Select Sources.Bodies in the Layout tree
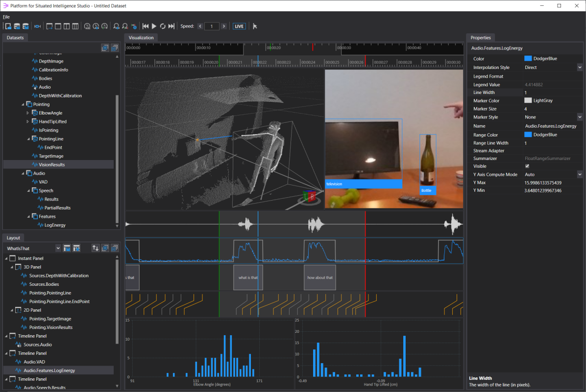Viewport: 586px width, 392px height. pyautogui.click(x=44, y=284)
